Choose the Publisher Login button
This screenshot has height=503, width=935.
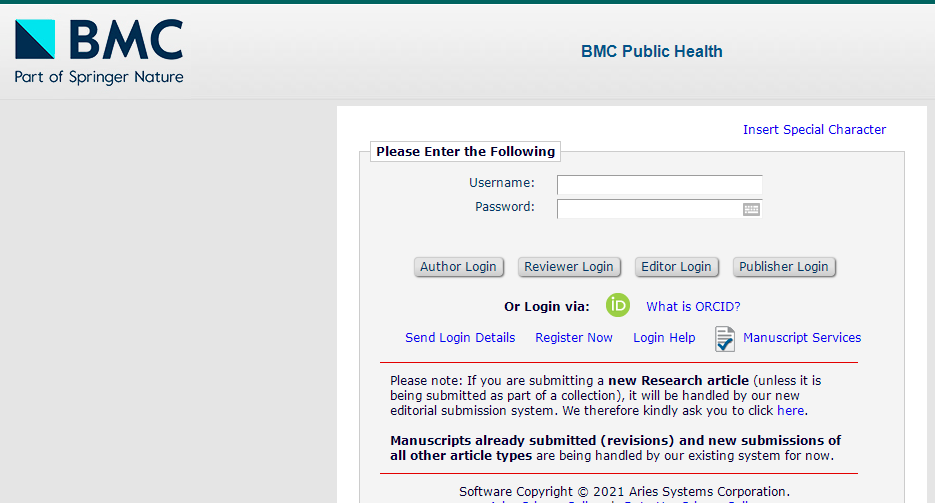[x=784, y=267]
